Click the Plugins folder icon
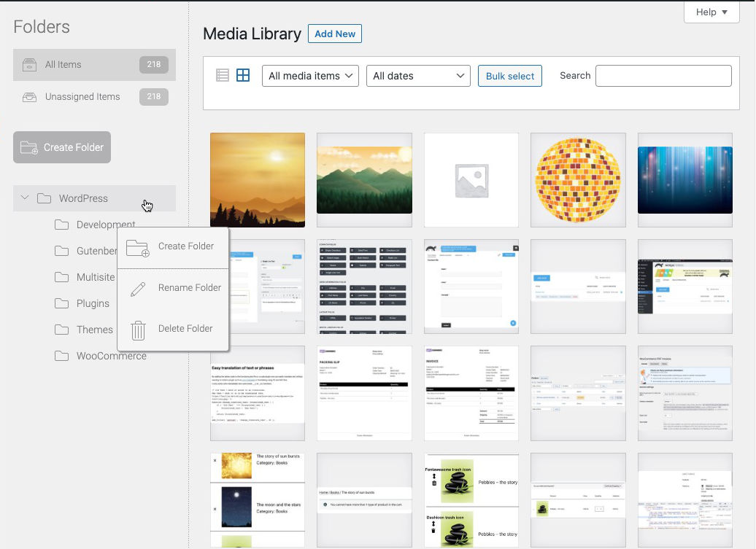756x549 pixels. coord(63,303)
